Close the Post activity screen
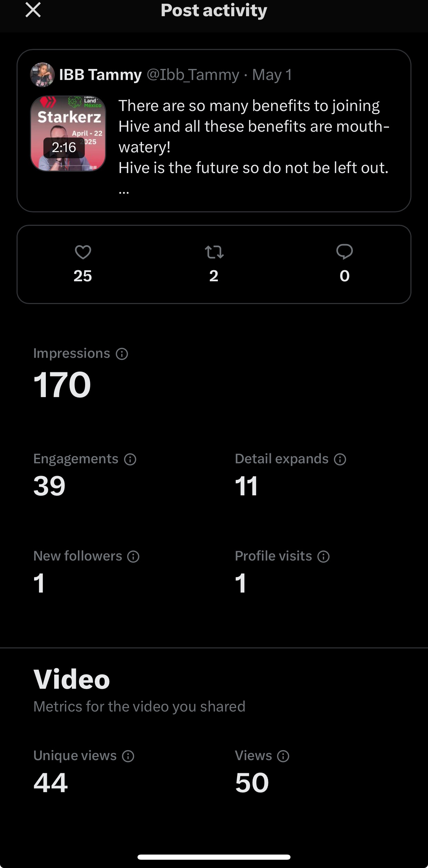The height and width of the screenshot is (868, 428). [x=33, y=10]
